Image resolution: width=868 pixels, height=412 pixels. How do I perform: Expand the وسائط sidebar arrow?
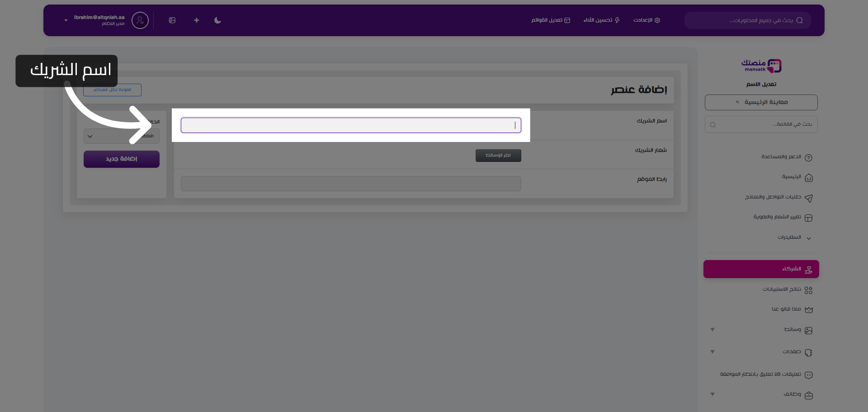712,330
